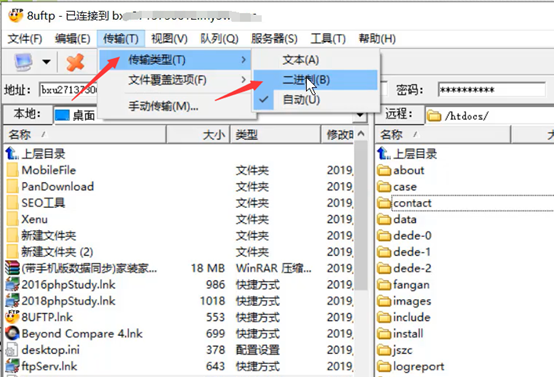
Task: Sort local list by 大小 column
Action: click(x=198, y=134)
